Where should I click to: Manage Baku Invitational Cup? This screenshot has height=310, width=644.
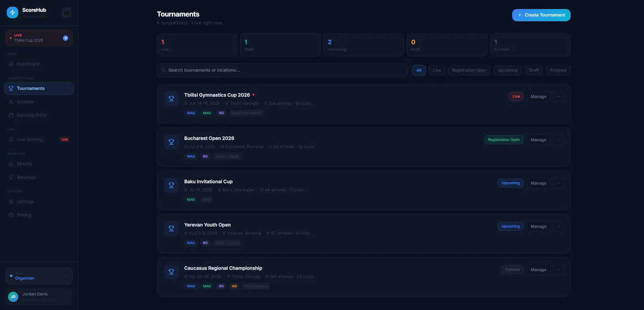pos(538,183)
